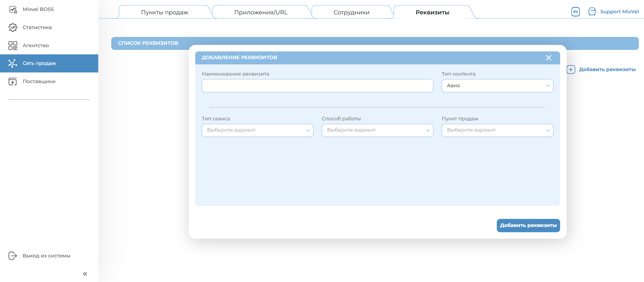644x282 pixels.
Task: Expand the Пункт продаж dropdown
Action: pyautogui.click(x=497, y=130)
